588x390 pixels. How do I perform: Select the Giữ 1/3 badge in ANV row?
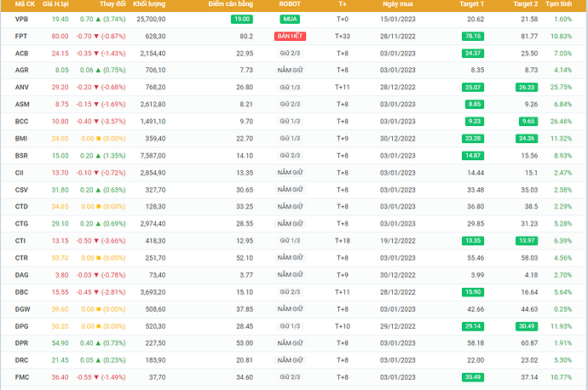coord(290,87)
